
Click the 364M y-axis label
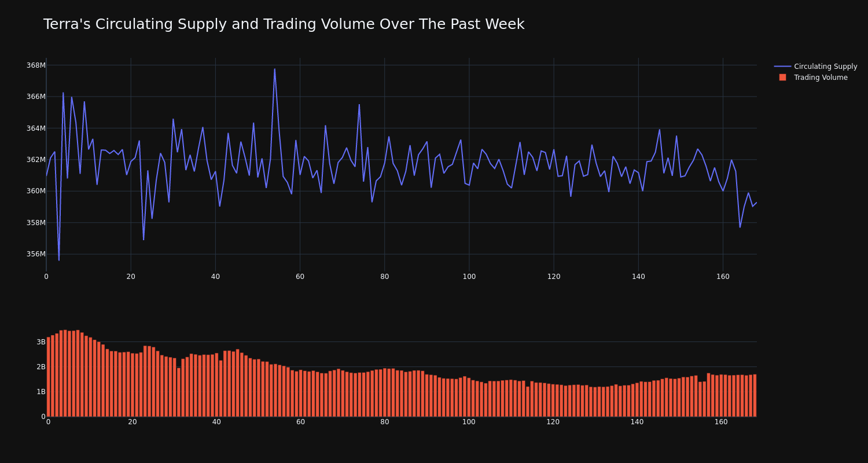36,128
